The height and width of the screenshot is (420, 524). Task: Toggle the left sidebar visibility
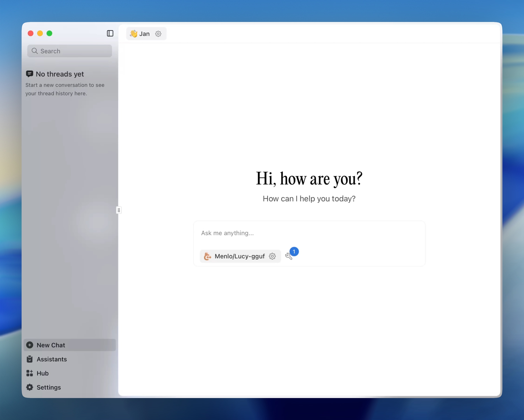tap(110, 33)
